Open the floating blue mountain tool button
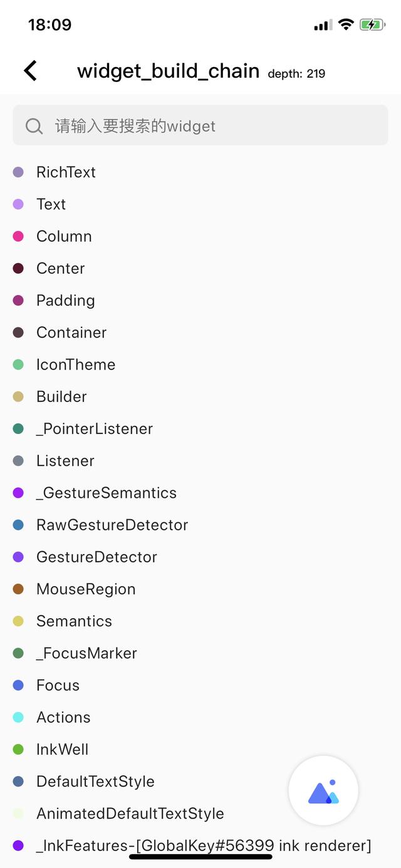Viewport: 401px width, 868px height. tap(323, 791)
